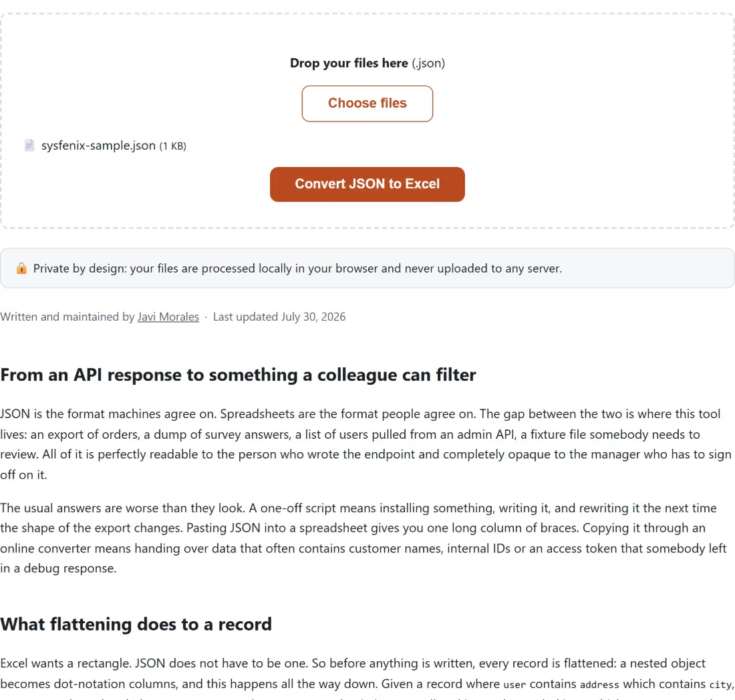Screen dimensions: 735x700
Task: Click the padlock icon in privacy notice
Action: 21,269
